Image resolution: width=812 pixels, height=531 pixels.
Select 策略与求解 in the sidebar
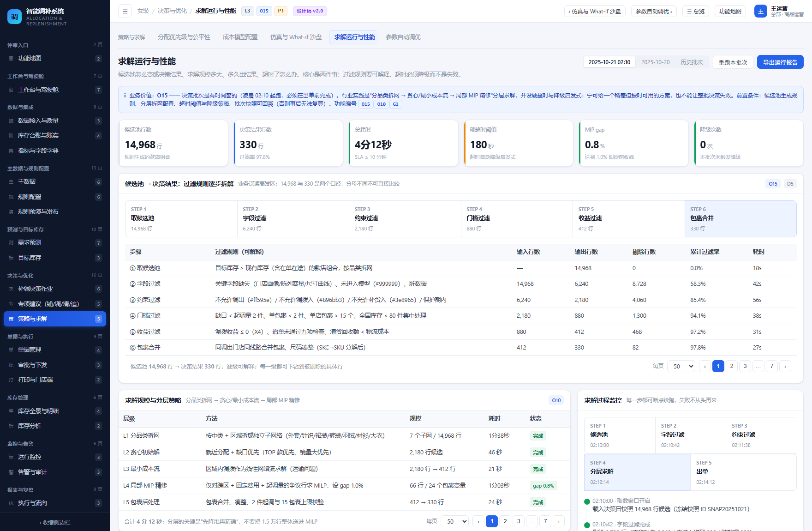[x=55, y=319]
